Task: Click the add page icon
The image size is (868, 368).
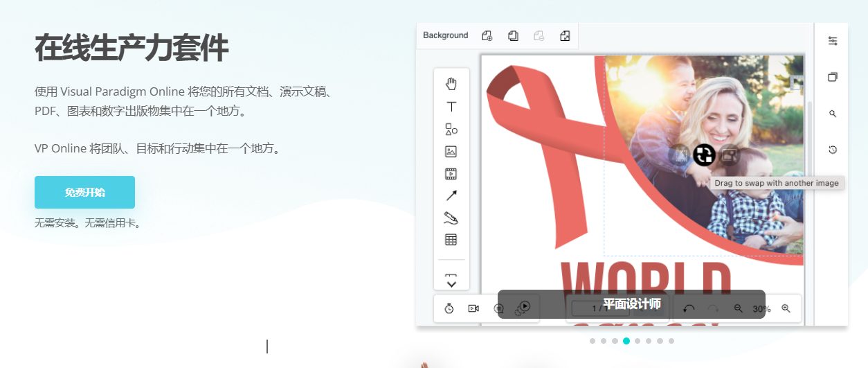Action: pyautogui.click(x=487, y=35)
